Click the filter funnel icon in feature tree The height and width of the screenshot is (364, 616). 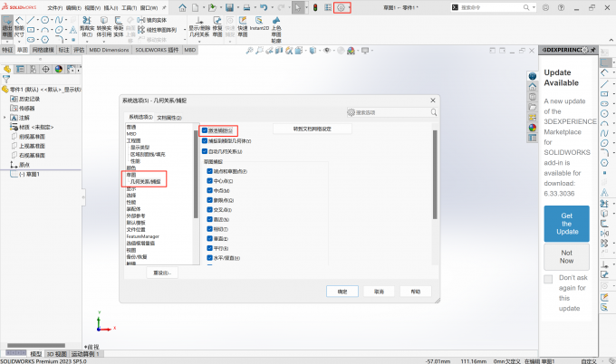tap(6, 79)
